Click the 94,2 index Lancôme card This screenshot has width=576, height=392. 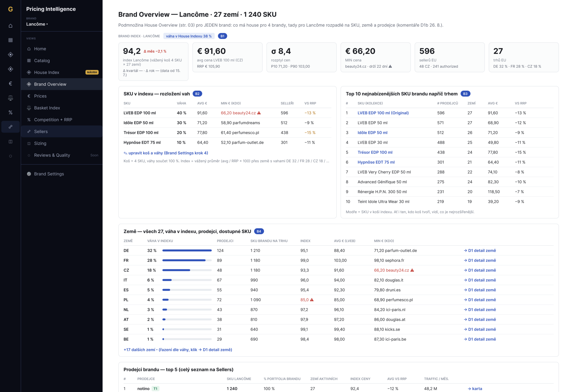click(x=153, y=62)
